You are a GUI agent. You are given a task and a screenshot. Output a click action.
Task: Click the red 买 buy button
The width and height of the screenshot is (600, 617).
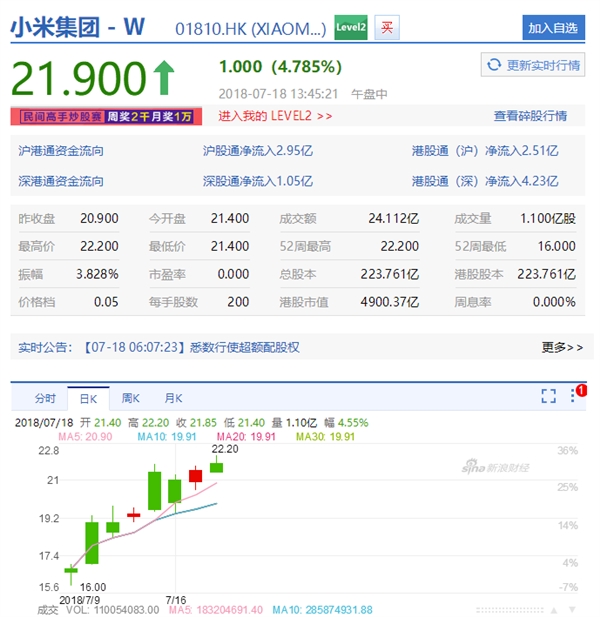[x=387, y=28]
